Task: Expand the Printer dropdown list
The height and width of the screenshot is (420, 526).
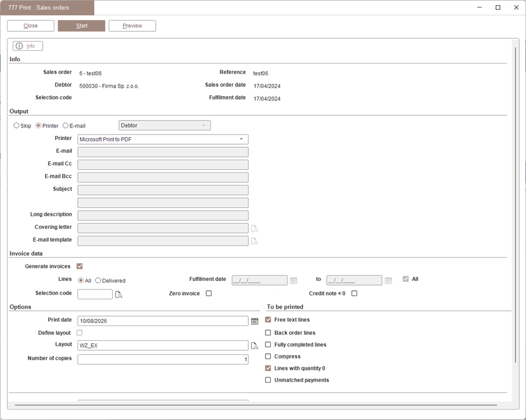Action: (241, 139)
